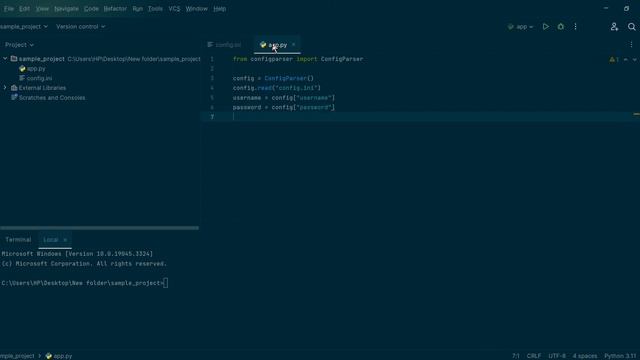
Task: Open the Python 3.11 interpreter selector
Action: coord(620,356)
